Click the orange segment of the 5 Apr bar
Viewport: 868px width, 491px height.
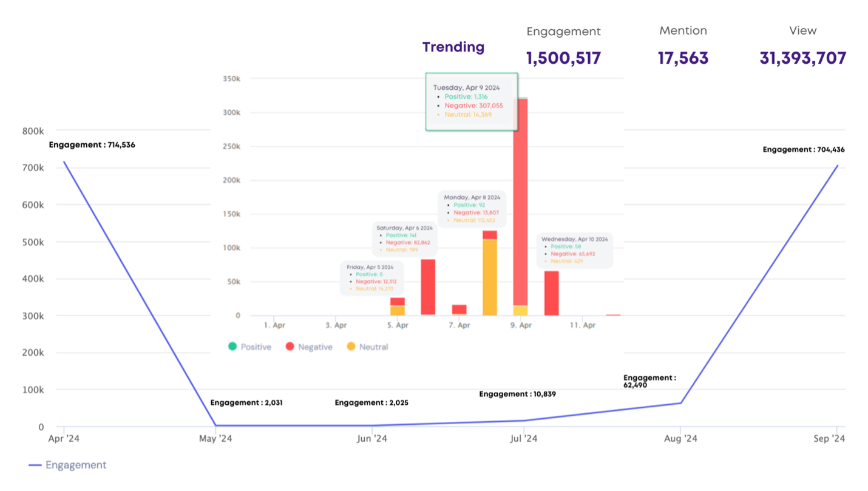(397, 311)
